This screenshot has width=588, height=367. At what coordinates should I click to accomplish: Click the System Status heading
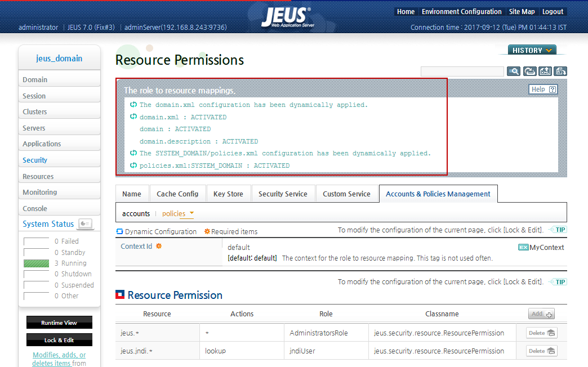click(x=48, y=224)
